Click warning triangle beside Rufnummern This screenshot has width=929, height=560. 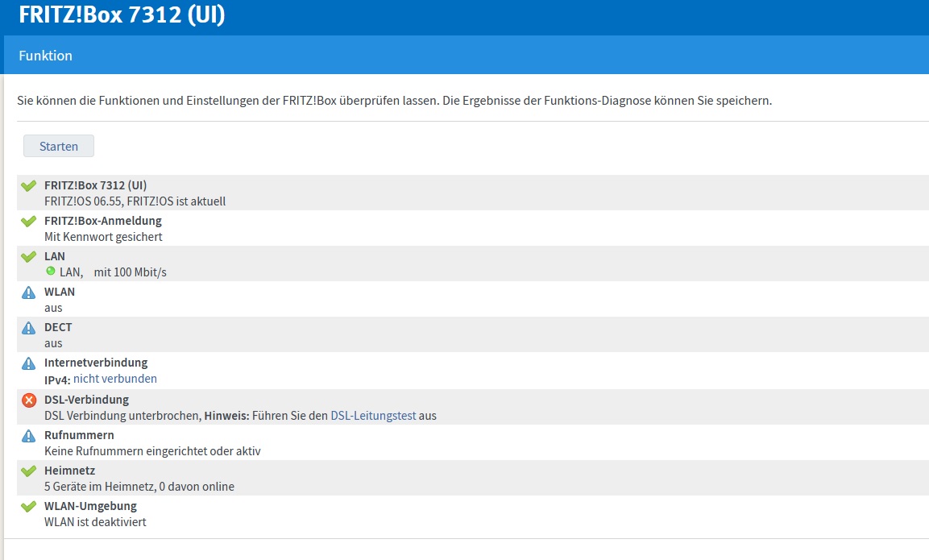pyautogui.click(x=28, y=436)
